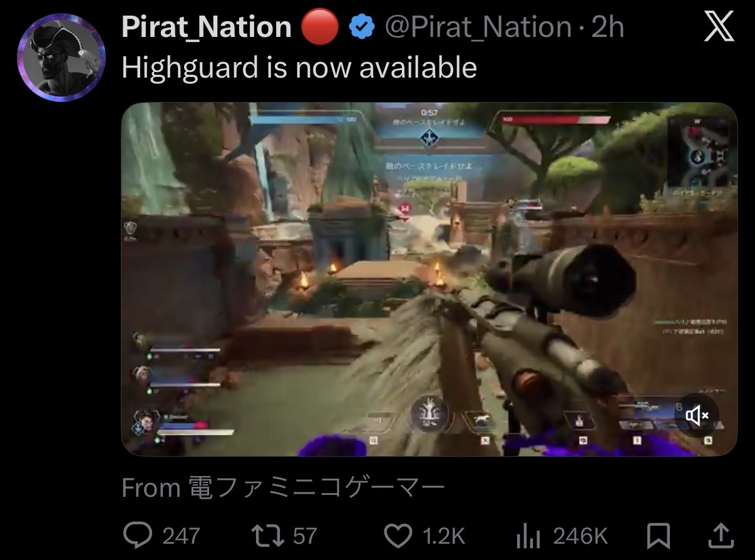Play the Highguard gameplay video
The height and width of the screenshot is (560, 755).
coord(429,279)
